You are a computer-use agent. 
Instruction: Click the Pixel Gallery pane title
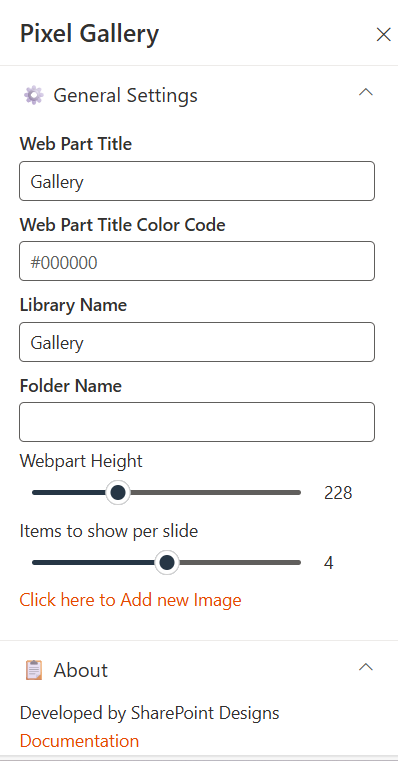(89, 35)
